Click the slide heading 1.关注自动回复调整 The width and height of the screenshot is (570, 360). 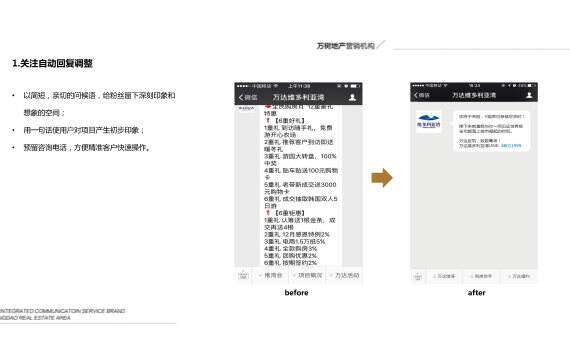tap(52, 63)
